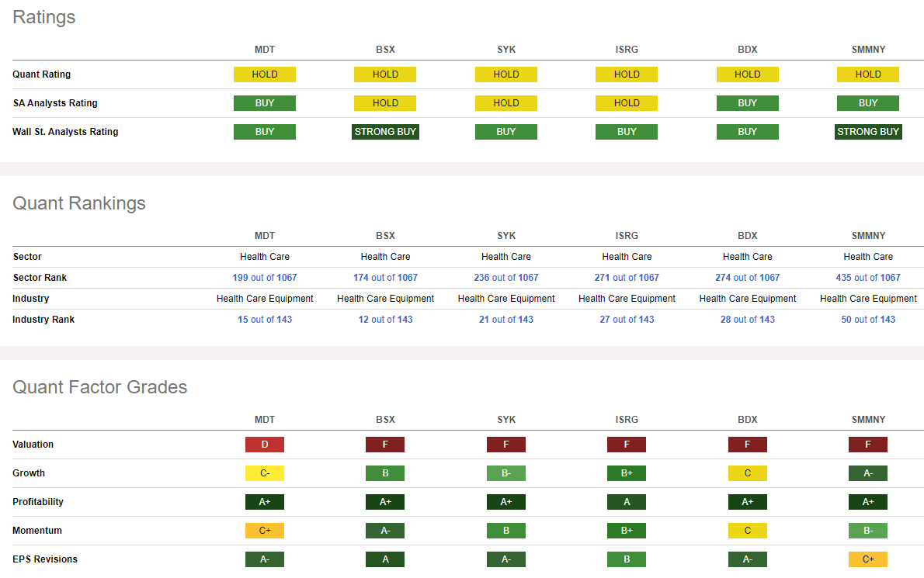Click MDT SA Analysts Rating BUY badge
This screenshot has width=924, height=578.
(265, 103)
